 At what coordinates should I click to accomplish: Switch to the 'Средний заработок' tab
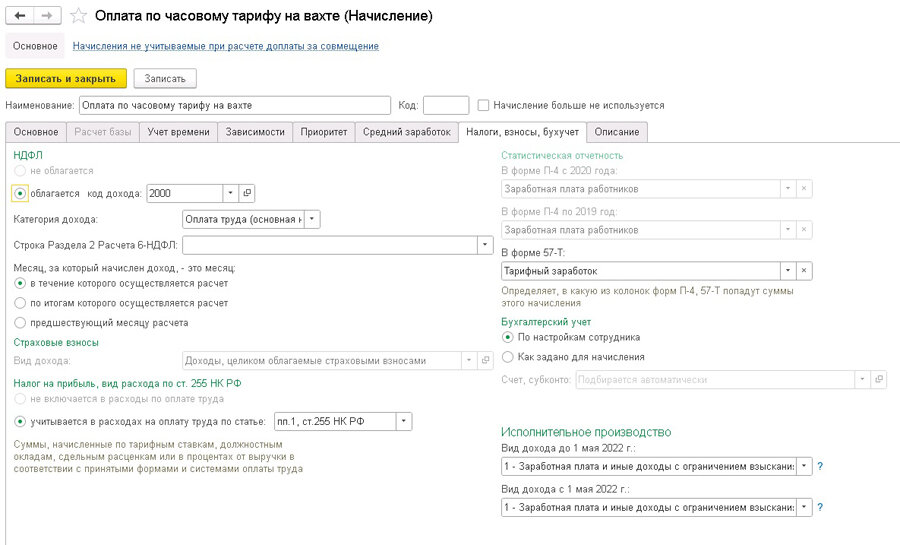pos(406,132)
